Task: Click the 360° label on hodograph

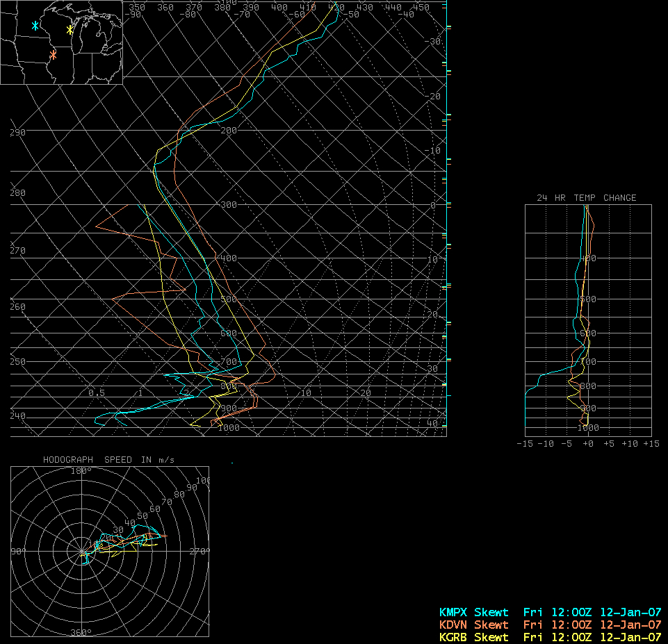Action: tap(81, 632)
